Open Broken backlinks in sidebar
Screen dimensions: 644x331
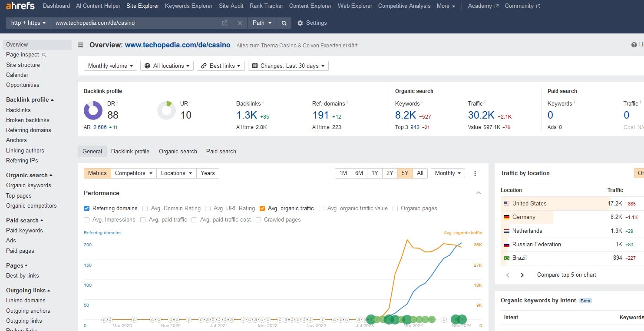point(28,120)
